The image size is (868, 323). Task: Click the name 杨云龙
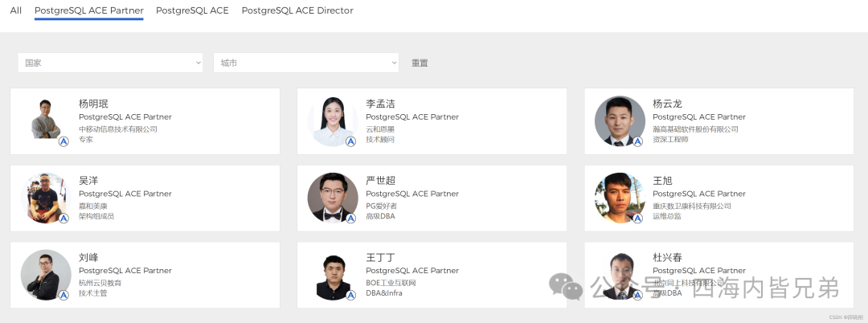point(668,104)
